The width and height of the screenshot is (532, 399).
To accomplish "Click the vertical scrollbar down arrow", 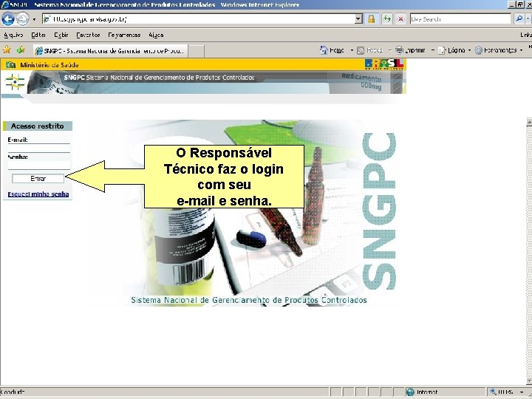I will point(529,381).
